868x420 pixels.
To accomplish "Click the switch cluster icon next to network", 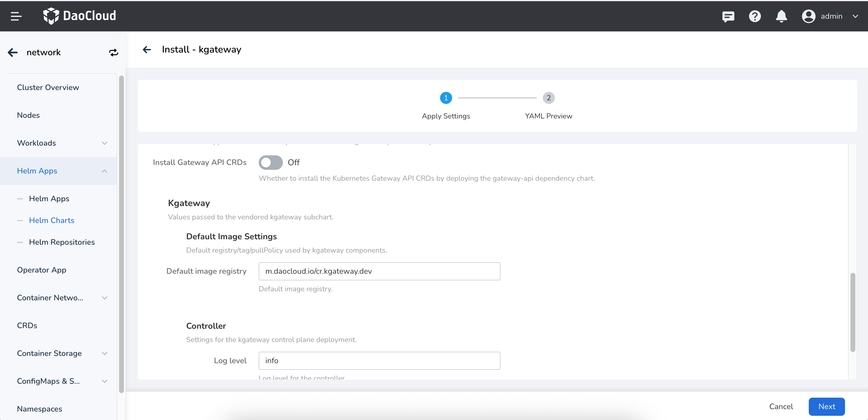I will point(113,52).
